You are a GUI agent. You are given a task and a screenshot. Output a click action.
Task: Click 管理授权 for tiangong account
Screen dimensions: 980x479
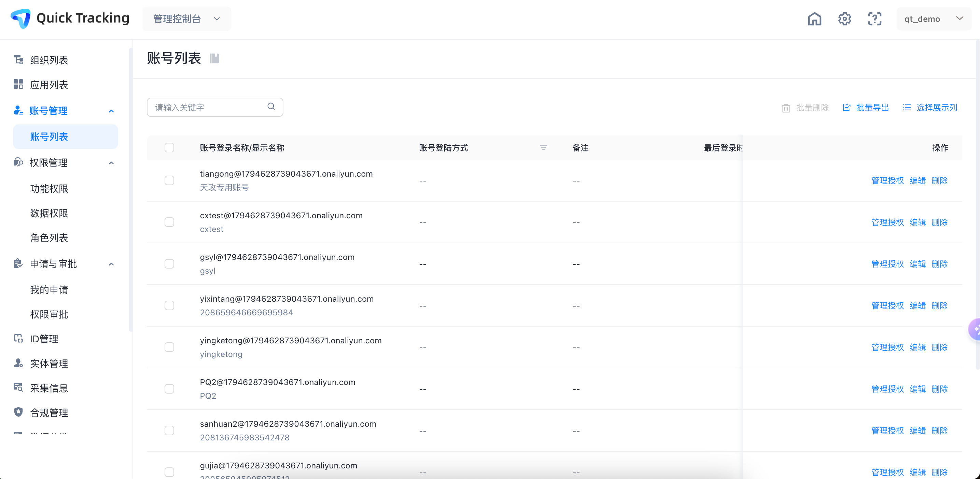(x=887, y=180)
